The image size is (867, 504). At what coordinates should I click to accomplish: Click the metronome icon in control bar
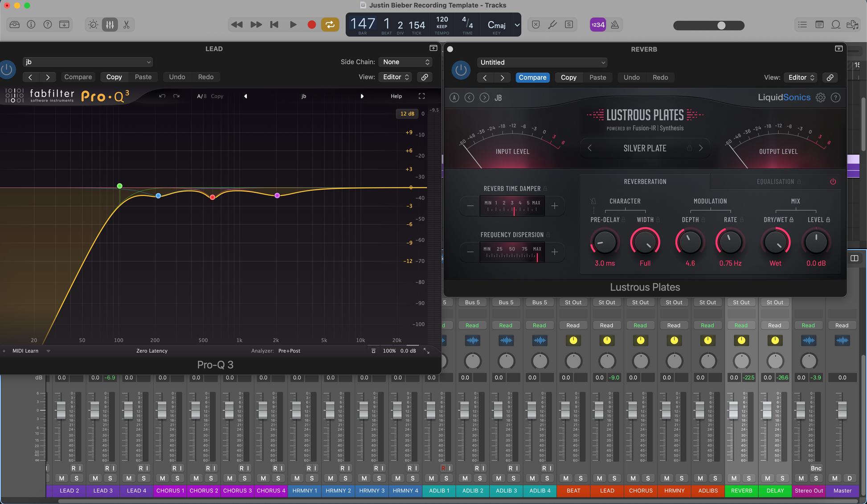tap(615, 24)
